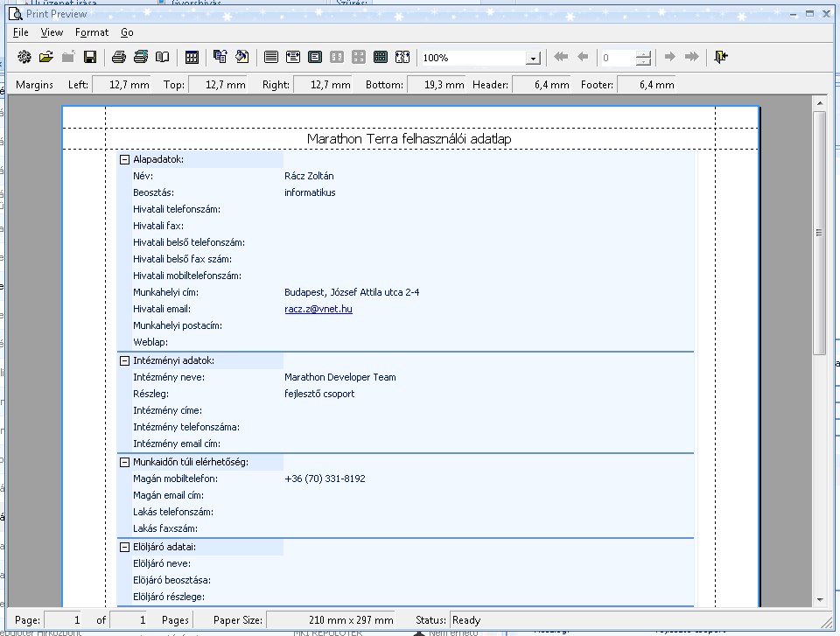Viewport: 840px width, 636px height.
Task: Show the whole page with the teal page icon
Action: tap(315, 57)
